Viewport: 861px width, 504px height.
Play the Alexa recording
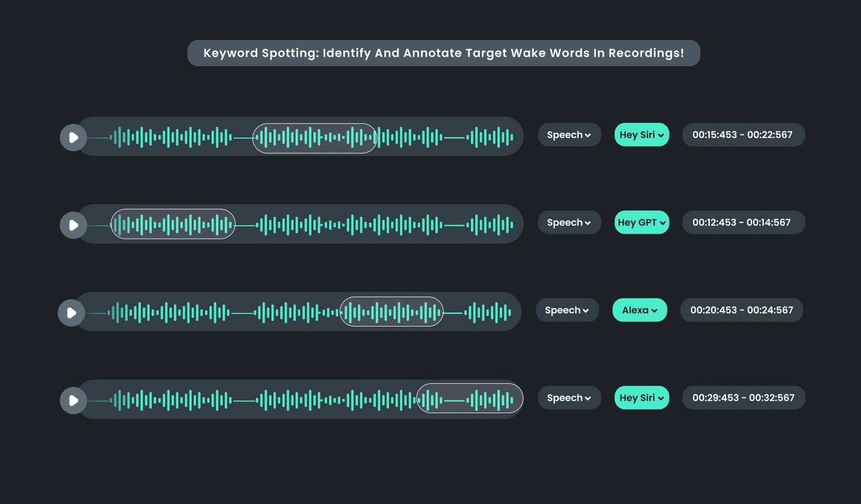tap(71, 313)
